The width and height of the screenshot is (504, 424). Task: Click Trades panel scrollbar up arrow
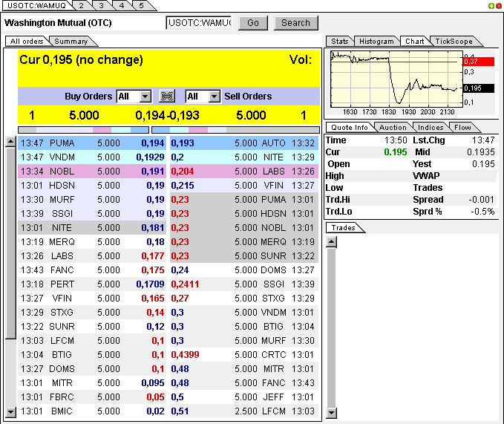coord(331,242)
